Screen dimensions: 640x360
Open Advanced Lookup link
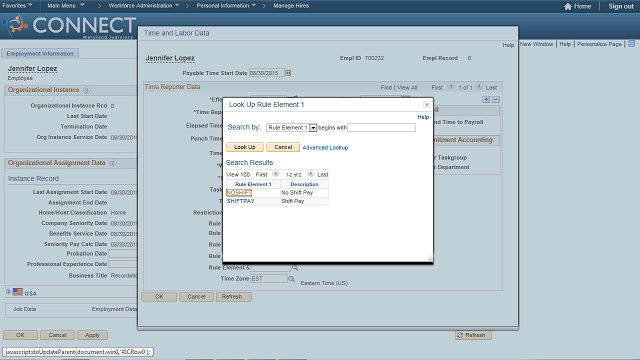325,147
